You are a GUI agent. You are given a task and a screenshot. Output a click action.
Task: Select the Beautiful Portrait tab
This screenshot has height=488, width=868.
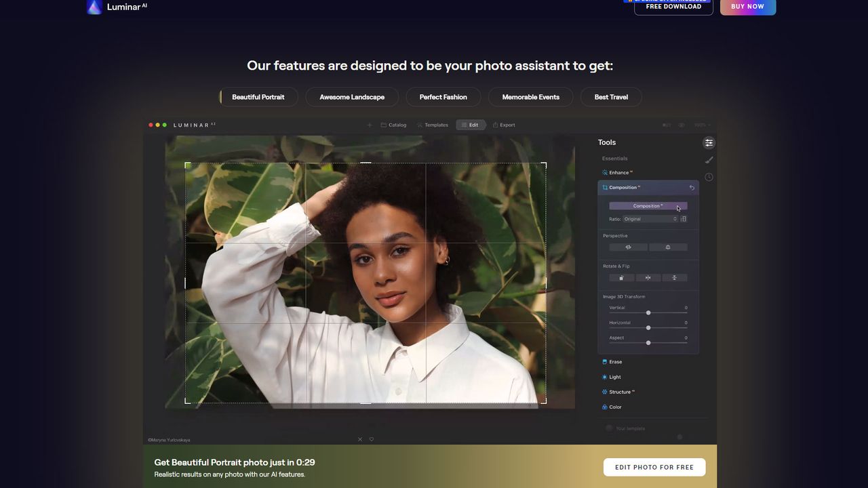point(258,97)
